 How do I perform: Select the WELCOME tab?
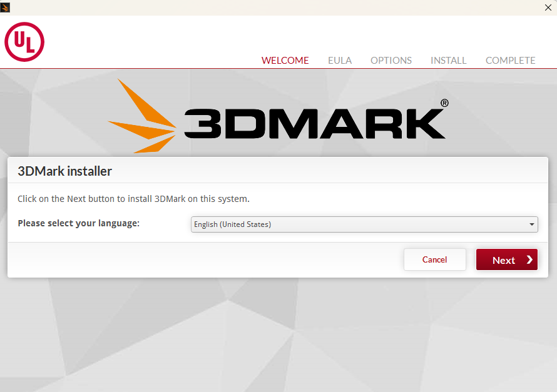[285, 60]
